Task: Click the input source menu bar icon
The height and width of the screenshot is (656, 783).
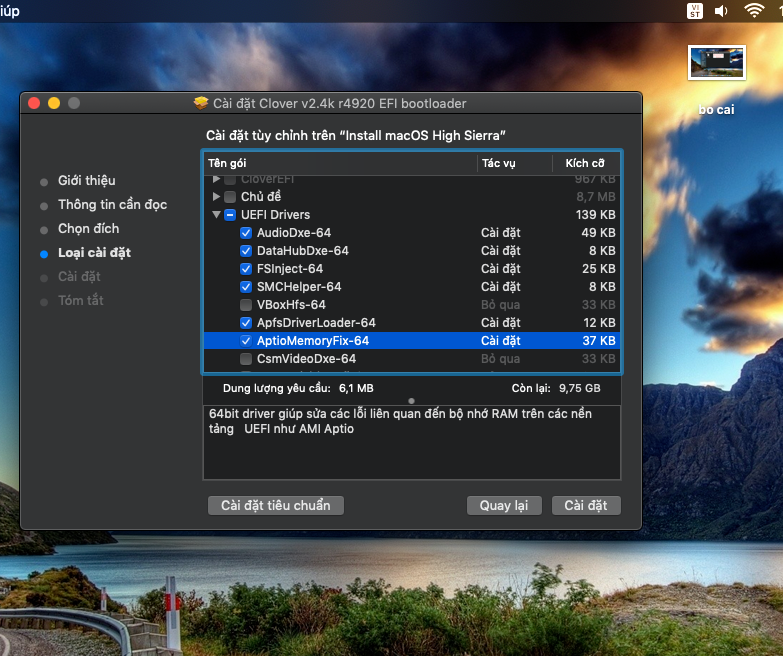Action: (x=695, y=11)
